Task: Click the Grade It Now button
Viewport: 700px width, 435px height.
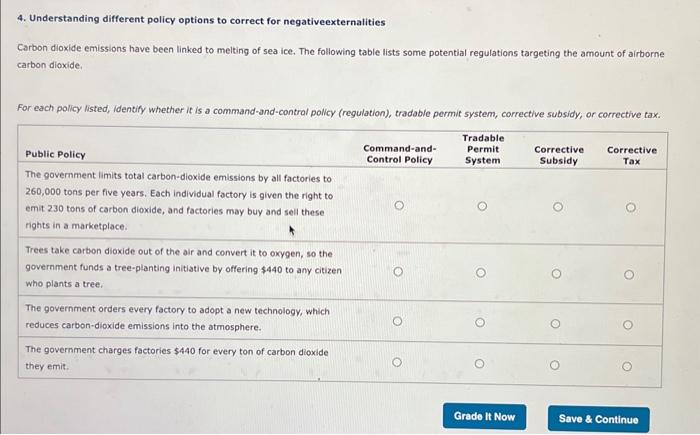Action: pyautogui.click(x=484, y=417)
